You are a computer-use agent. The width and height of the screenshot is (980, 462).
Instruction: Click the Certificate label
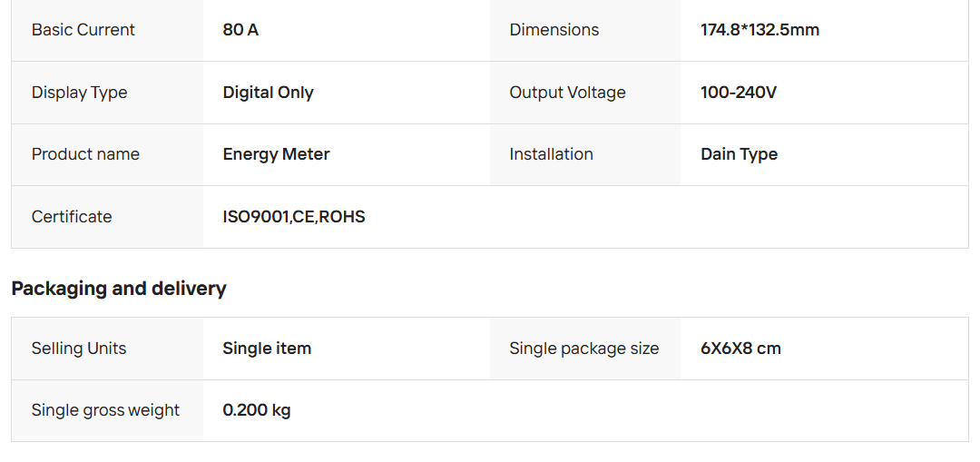pos(72,217)
